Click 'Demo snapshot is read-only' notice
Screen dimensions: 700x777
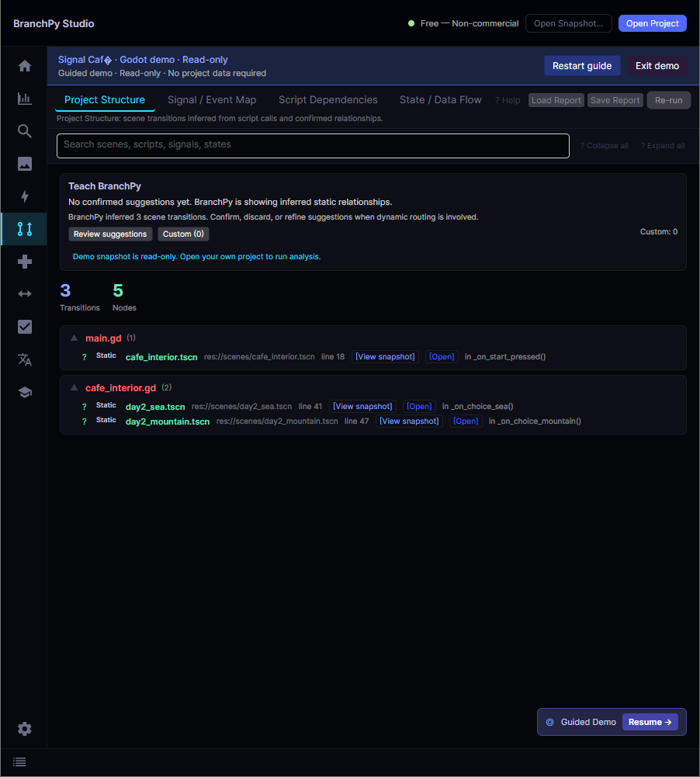click(196, 257)
